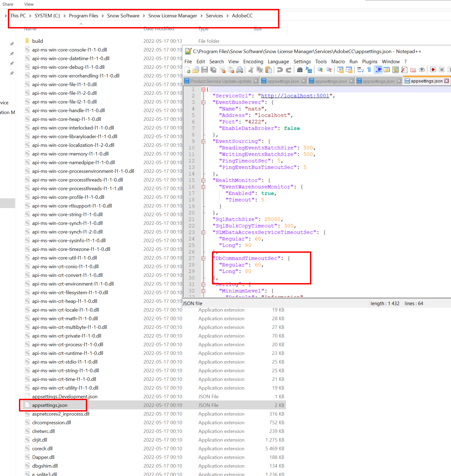Open the Explorer Share ribbon tab

tap(8, 4)
